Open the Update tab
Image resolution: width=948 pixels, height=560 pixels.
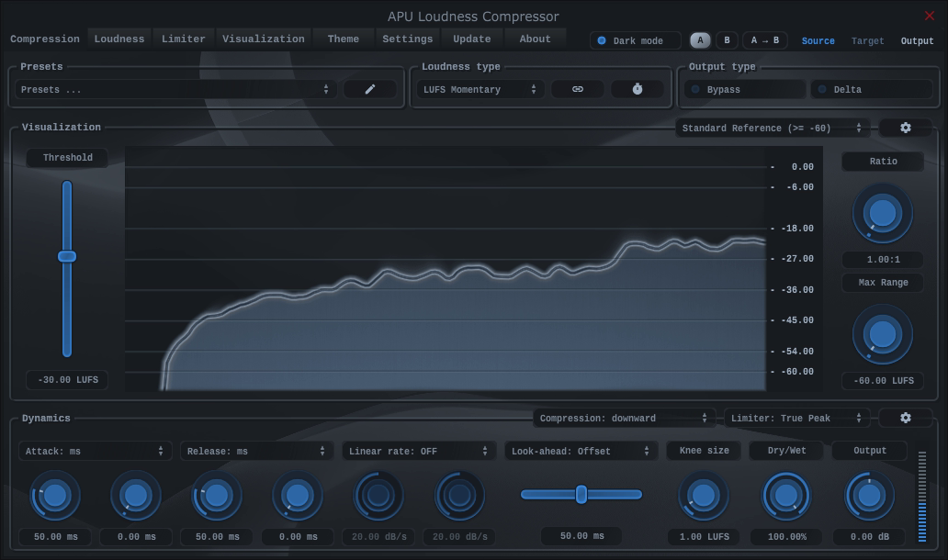click(x=472, y=39)
